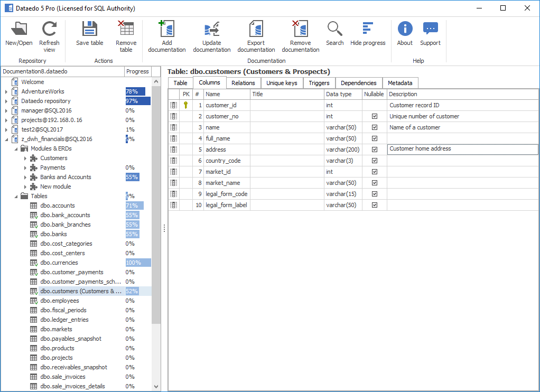
Task: Open the Triggers tab
Action: coord(319,83)
